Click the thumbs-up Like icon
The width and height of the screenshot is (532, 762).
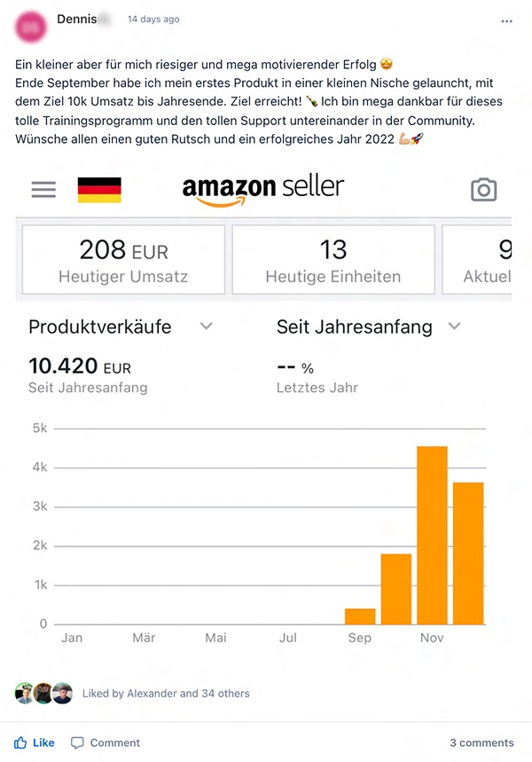[20, 742]
